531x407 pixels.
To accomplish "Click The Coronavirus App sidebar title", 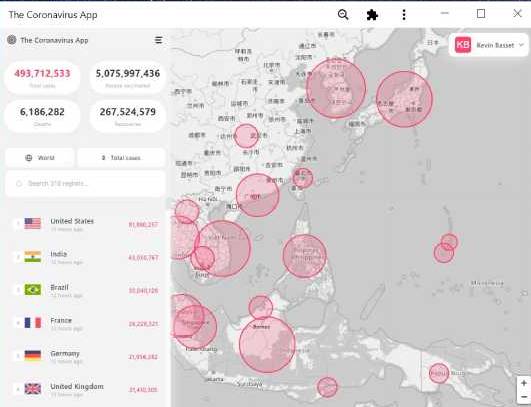I will pyautogui.click(x=54, y=40).
